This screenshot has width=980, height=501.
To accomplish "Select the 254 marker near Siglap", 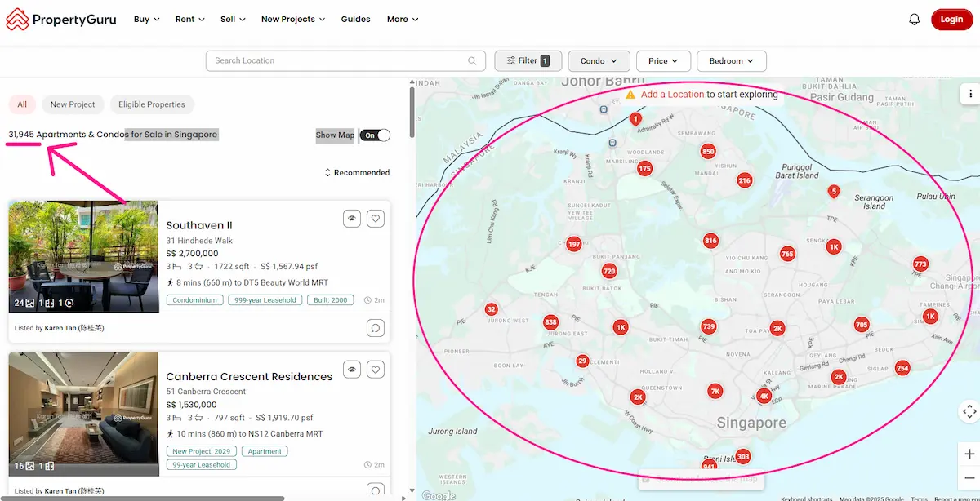I will point(902,368).
